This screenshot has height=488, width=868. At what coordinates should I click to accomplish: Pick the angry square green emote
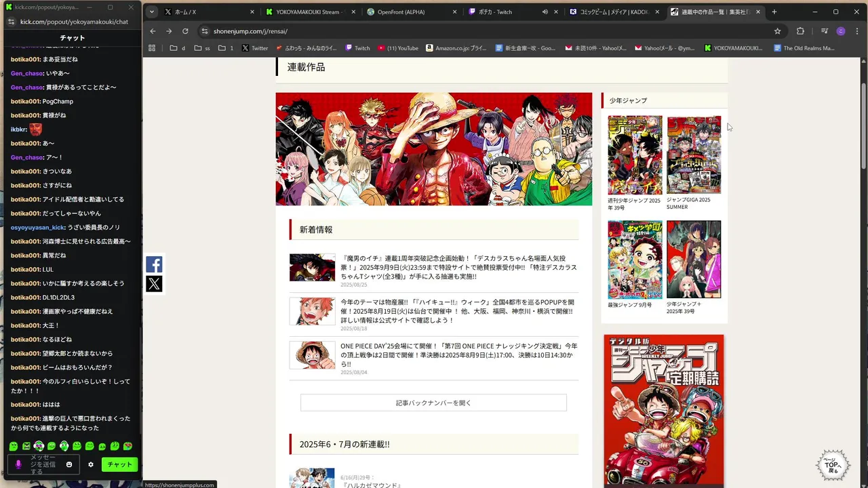[26, 446]
